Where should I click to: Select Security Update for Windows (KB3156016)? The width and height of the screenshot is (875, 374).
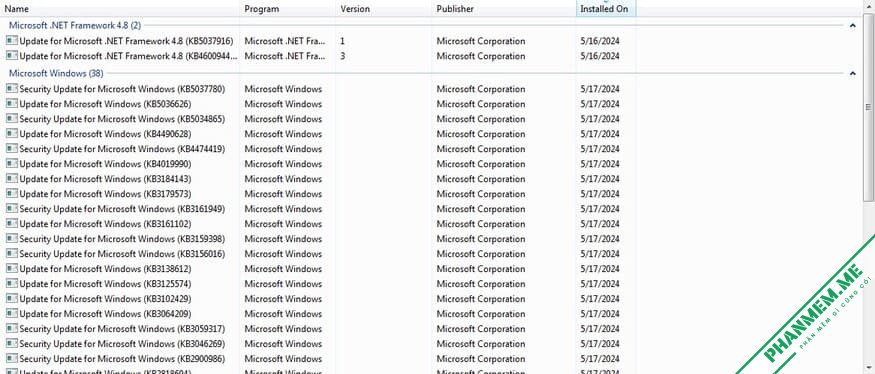coord(122,254)
